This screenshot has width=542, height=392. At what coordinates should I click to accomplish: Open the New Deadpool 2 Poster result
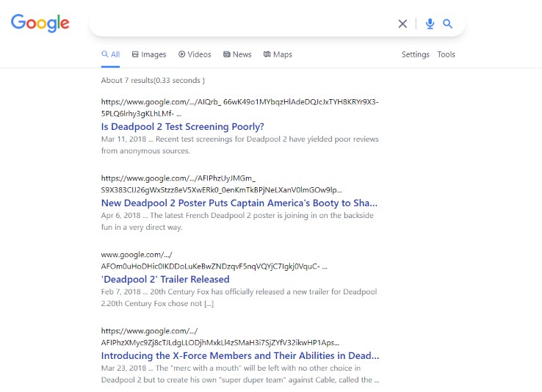click(239, 203)
